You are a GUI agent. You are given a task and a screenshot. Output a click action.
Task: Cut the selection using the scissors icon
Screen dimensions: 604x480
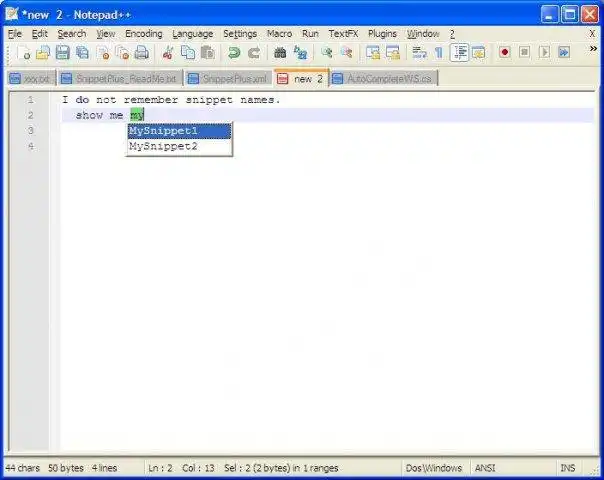click(168, 52)
